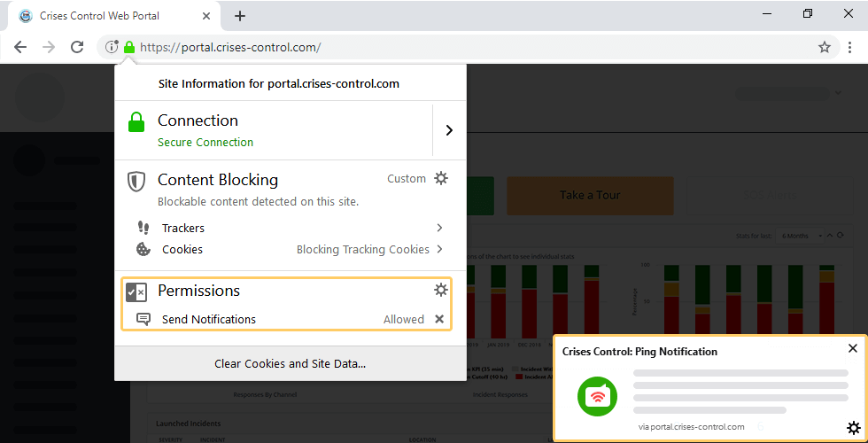
Task: Click the Trackers footprints icon
Action: tap(143, 228)
